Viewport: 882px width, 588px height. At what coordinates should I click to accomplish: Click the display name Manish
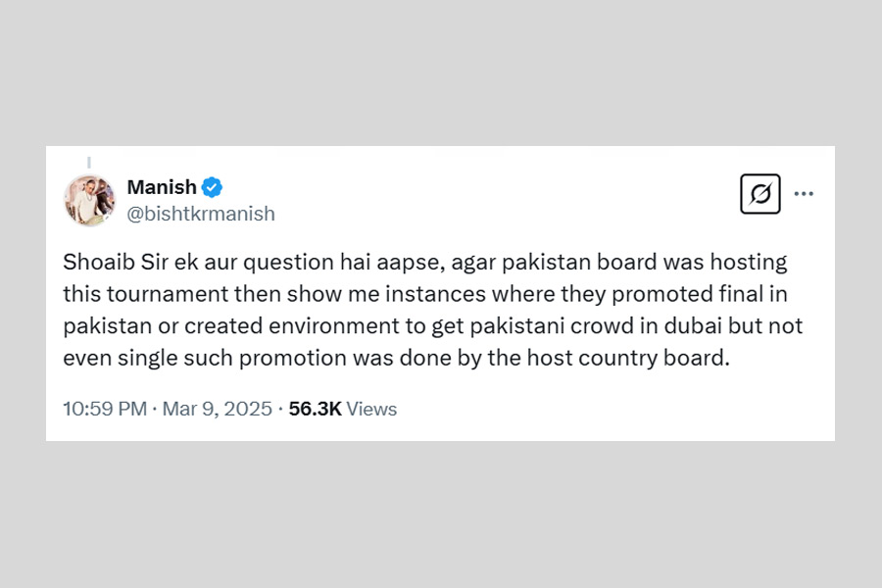[162, 186]
